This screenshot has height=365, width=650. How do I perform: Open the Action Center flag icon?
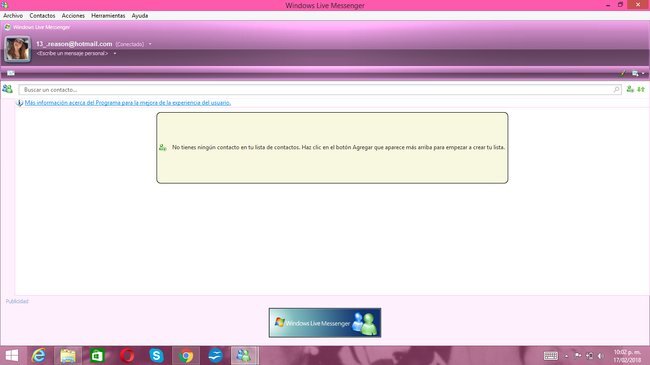pyautogui.click(x=578, y=355)
